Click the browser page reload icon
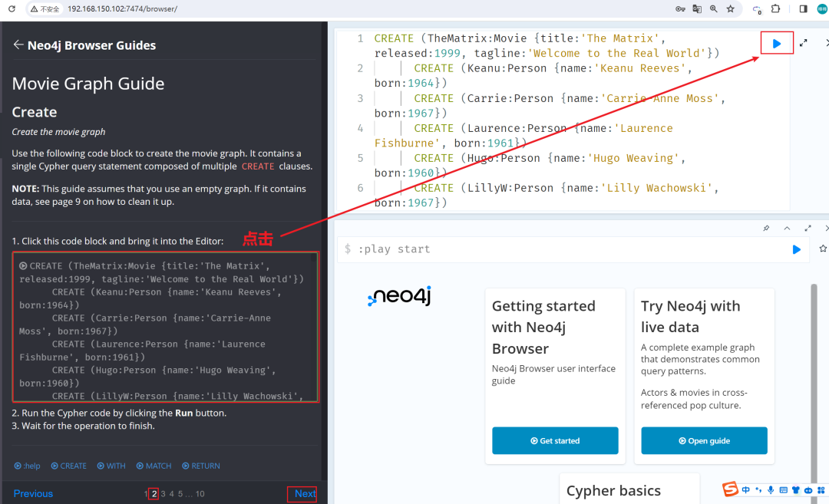Viewport: 829px width, 504px height. [x=12, y=8]
